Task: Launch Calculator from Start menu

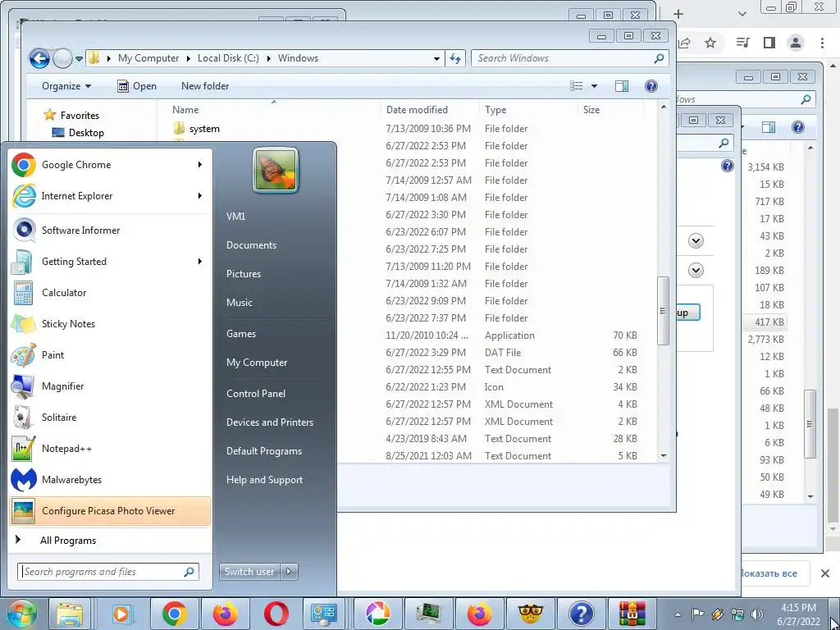Action: (110, 293)
